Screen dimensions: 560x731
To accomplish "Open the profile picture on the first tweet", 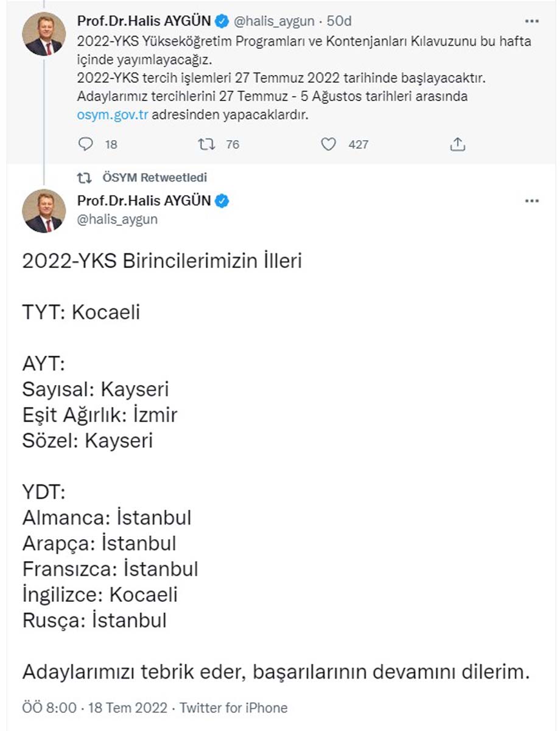I will coord(43,33).
